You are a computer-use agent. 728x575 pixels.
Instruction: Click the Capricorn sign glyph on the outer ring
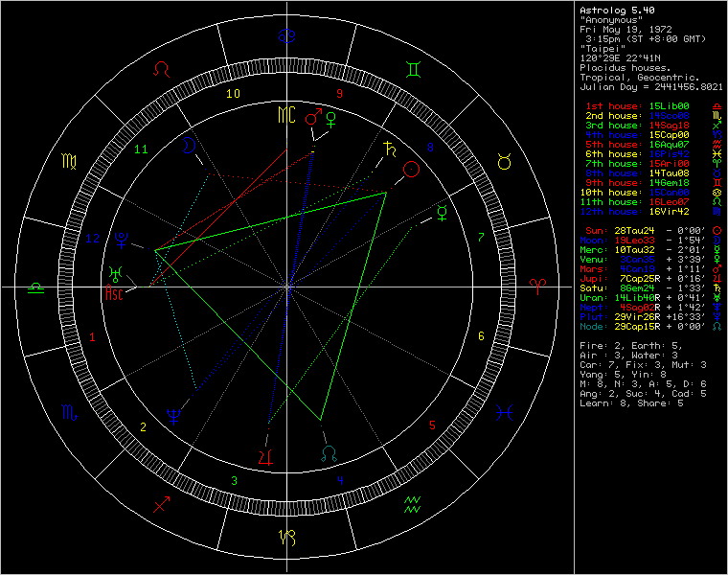[x=287, y=538]
